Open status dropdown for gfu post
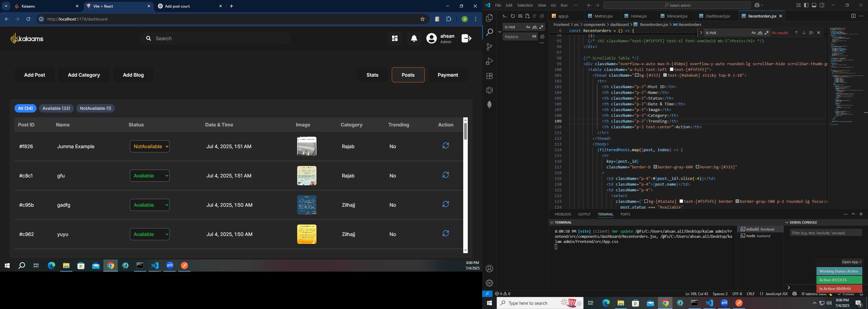The image size is (868, 309). [149, 176]
